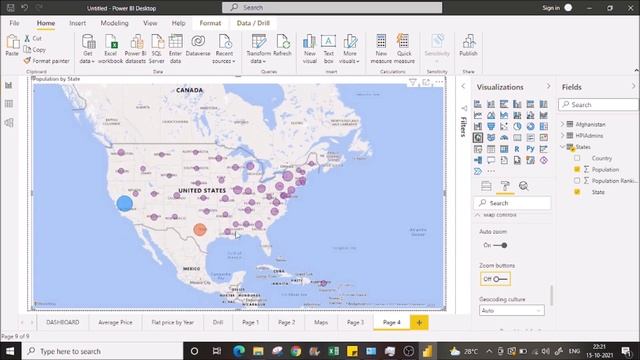The height and width of the screenshot is (360, 640).
Task: Choose the area chart visualization
Action: (491, 116)
